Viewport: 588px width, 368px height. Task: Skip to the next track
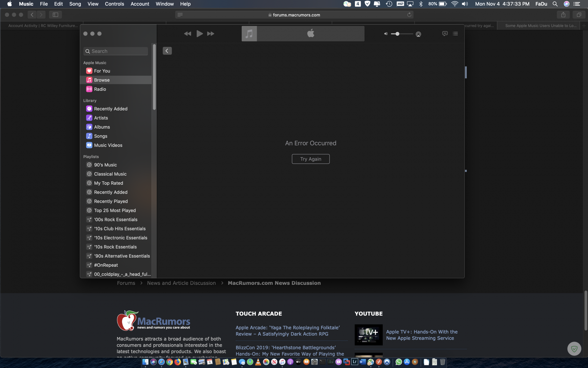click(x=211, y=34)
